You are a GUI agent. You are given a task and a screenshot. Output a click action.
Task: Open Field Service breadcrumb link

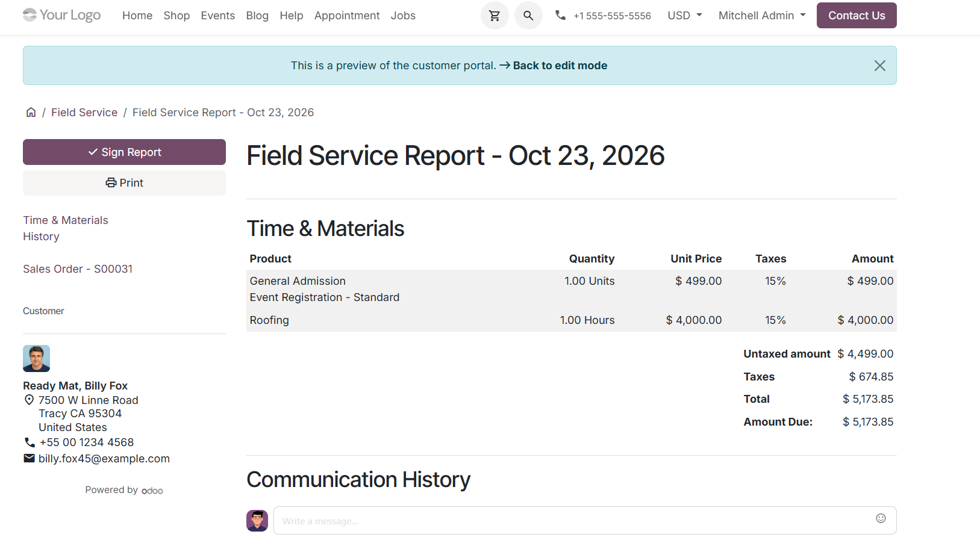84,113
